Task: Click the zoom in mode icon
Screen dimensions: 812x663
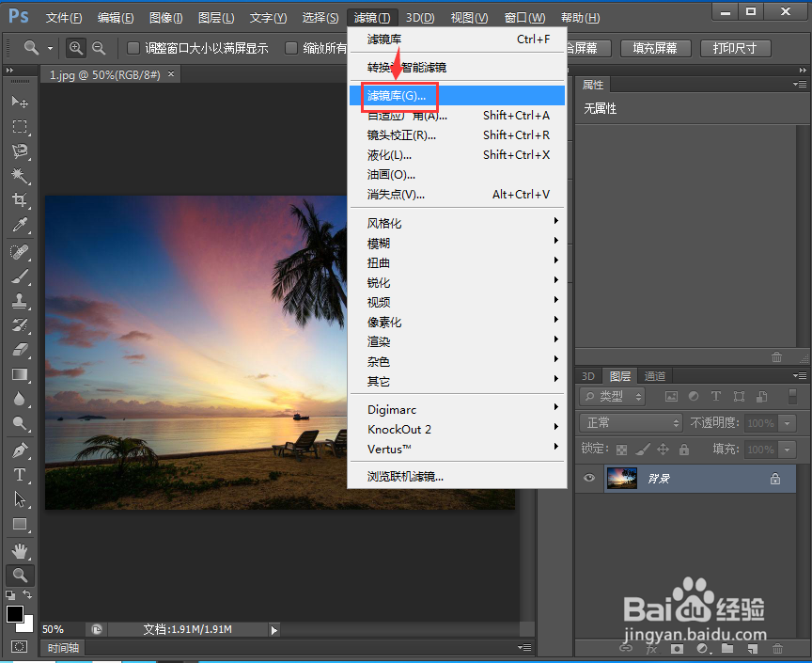Action: click(x=76, y=48)
